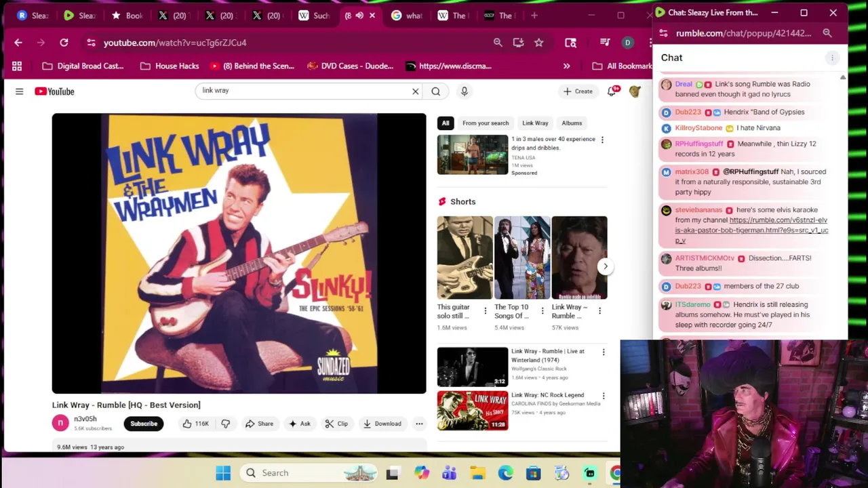Share the Rumble video
Viewport: 868px width, 488px height.
point(259,424)
